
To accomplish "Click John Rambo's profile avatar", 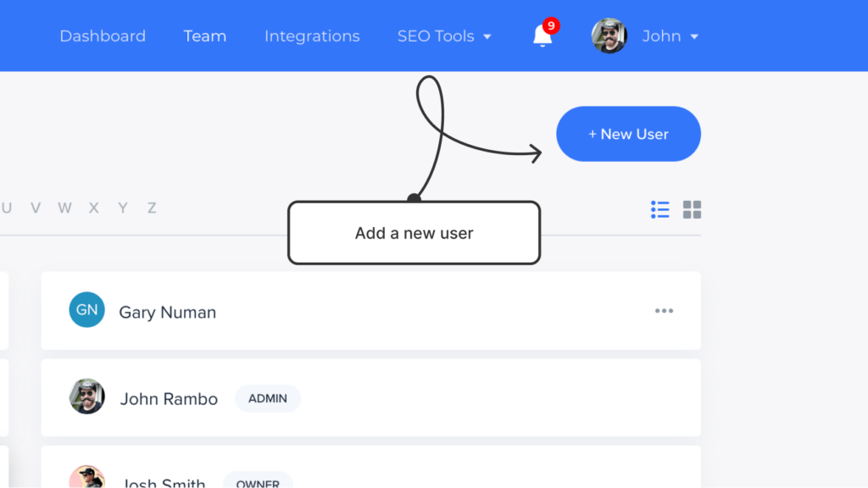I will coord(86,398).
